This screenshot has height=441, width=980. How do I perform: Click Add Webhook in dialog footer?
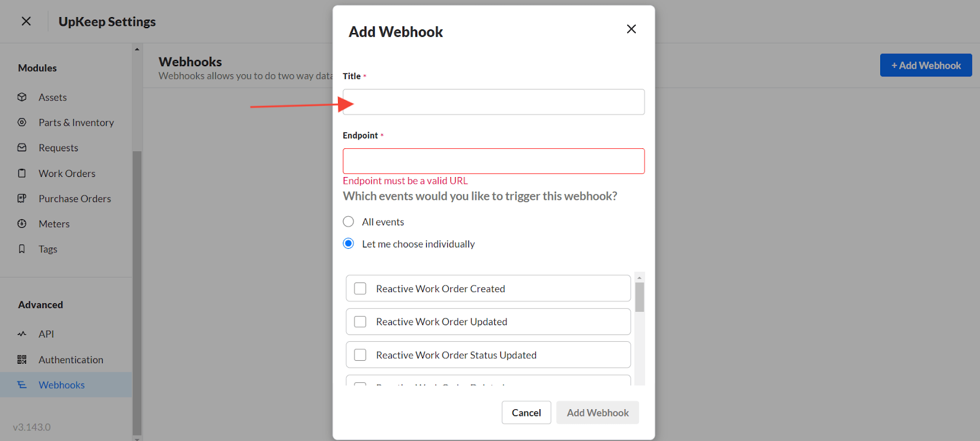598,413
